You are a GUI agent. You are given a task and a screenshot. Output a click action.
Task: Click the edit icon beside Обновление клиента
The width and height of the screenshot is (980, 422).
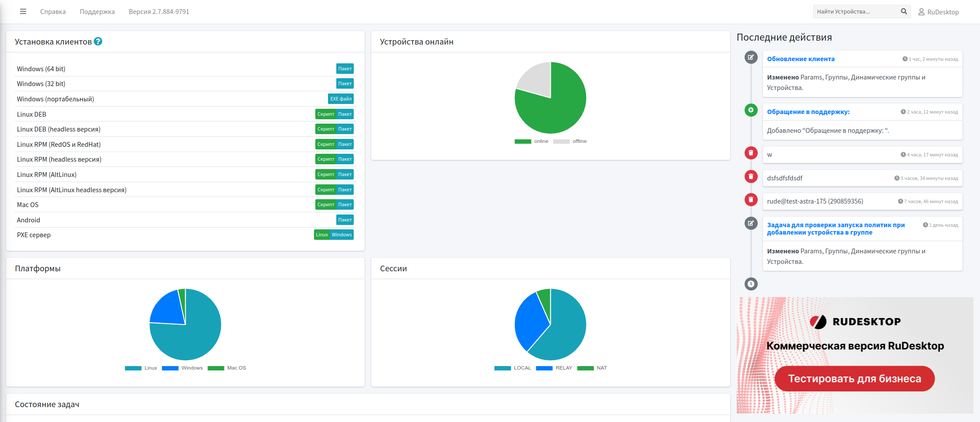click(x=751, y=57)
